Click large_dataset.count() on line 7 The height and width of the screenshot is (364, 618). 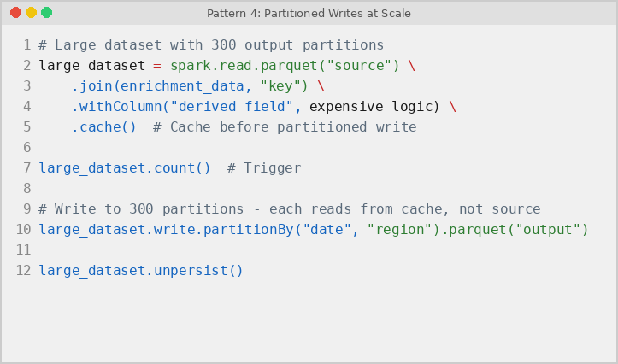click(x=125, y=167)
